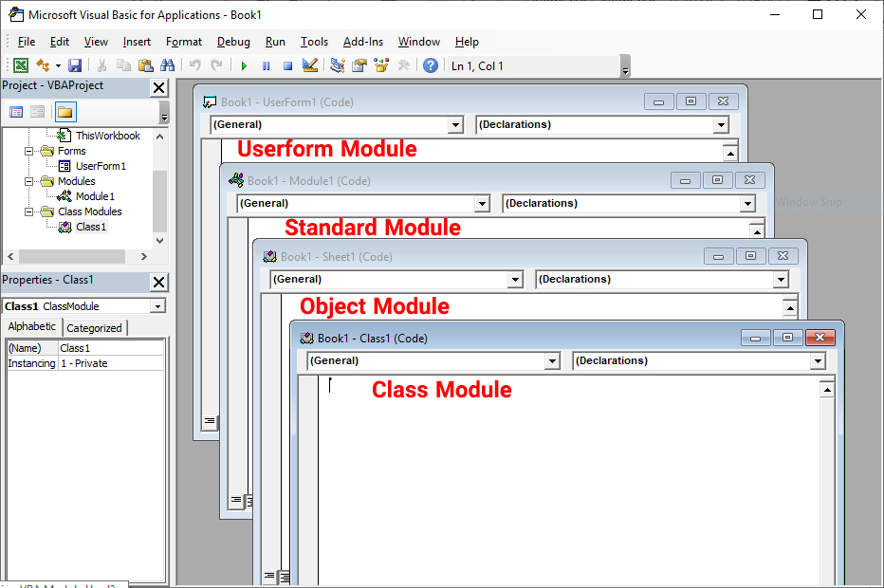Viewport: 884px width, 588px height.
Task: Open the File menu
Action: click(27, 42)
